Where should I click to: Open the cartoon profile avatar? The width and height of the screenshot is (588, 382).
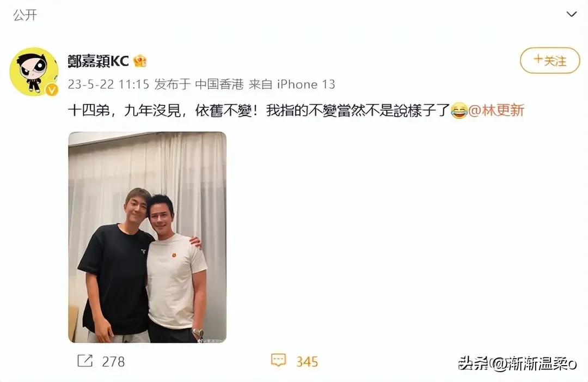34,71
